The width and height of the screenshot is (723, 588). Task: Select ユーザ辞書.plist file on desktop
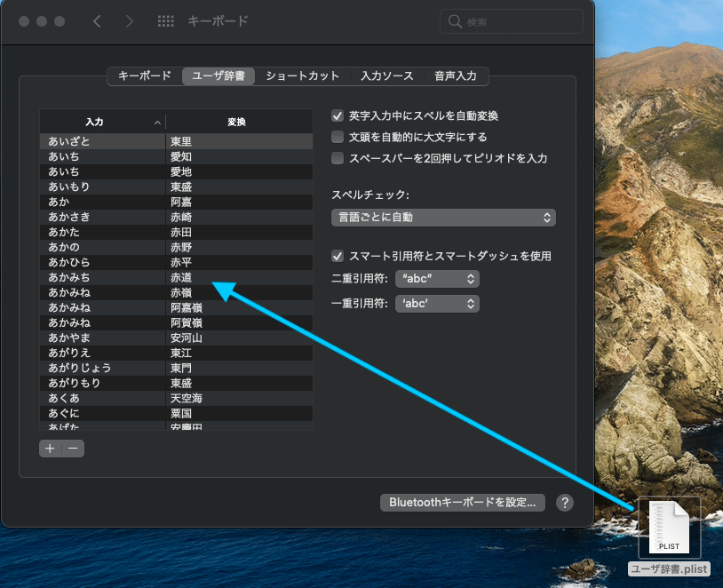[x=669, y=536]
